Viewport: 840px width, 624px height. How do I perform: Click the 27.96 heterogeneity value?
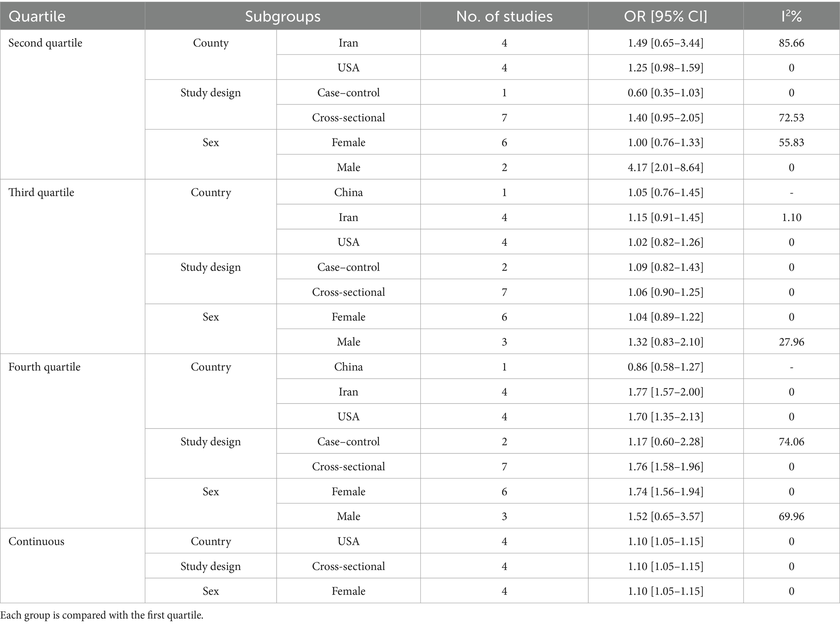pyautogui.click(x=791, y=342)
